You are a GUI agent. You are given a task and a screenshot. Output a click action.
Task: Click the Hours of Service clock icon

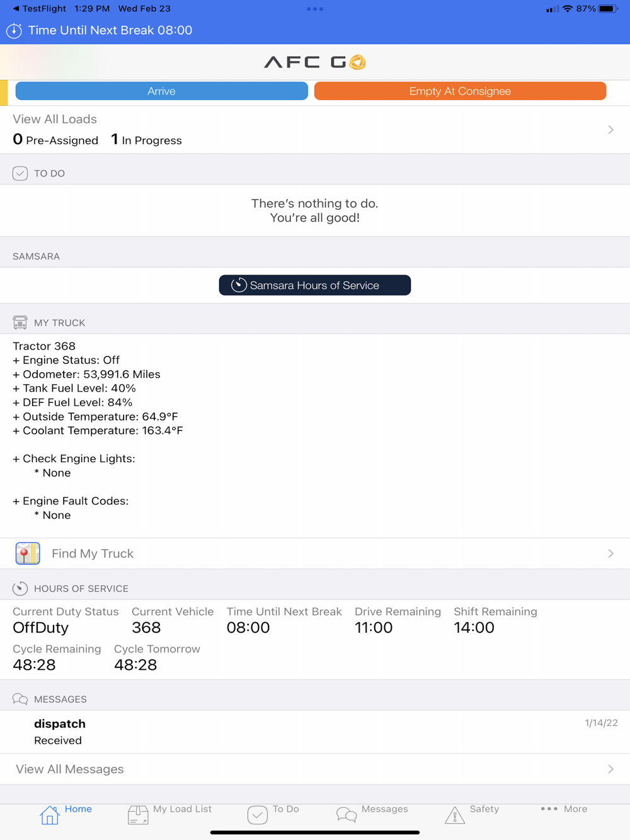[x=20, y=588]
